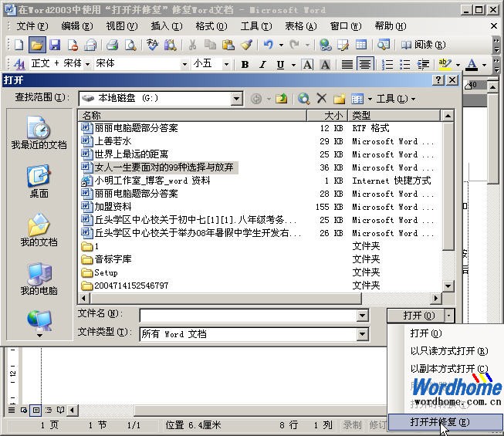The width and height of the screenshot is (504, 436).
Task: Select 以只读方式打开(R) entry
Action: [x=448, y=351]
